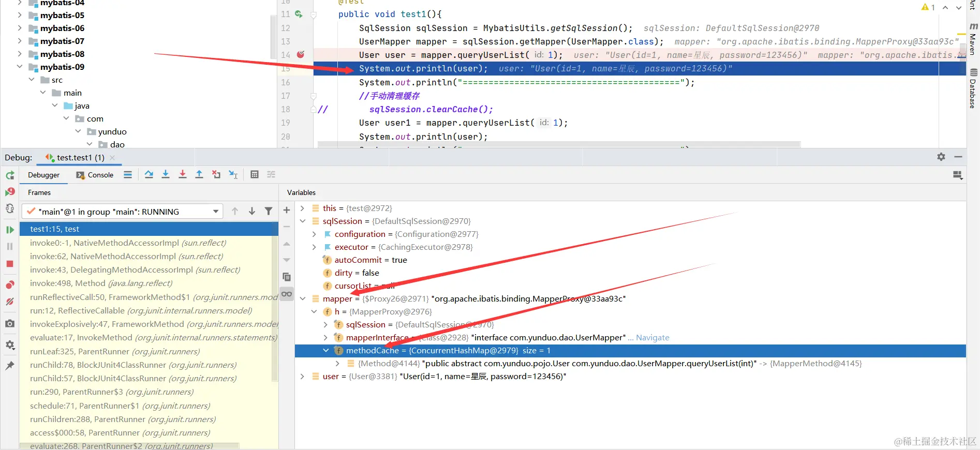Expand the mybatis-08 project folder
Image resolution: width=980 pixels, height=450 pixels.
click(20, 54)
